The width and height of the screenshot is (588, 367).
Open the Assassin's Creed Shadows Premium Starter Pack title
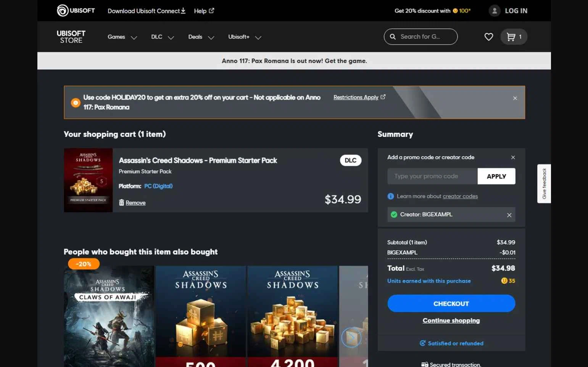pyautogui.click(x=198, y=160)
